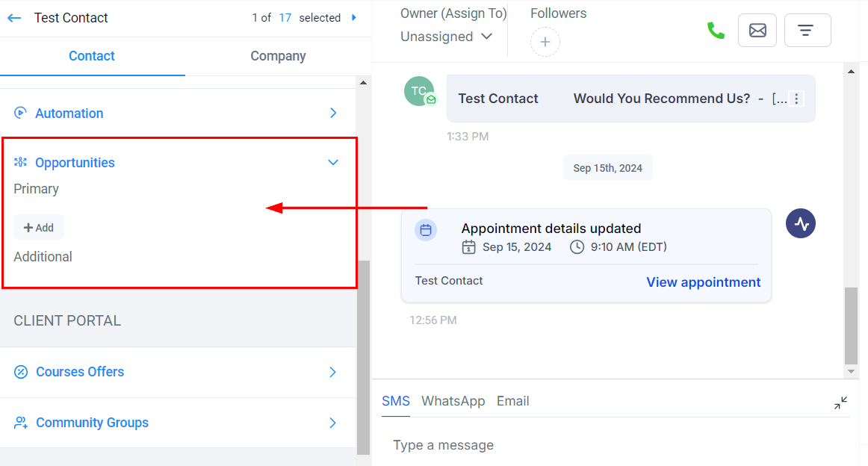
Task: Click Add under Primary opportunity
Action: pyautogui.click(x=39, y=227)
